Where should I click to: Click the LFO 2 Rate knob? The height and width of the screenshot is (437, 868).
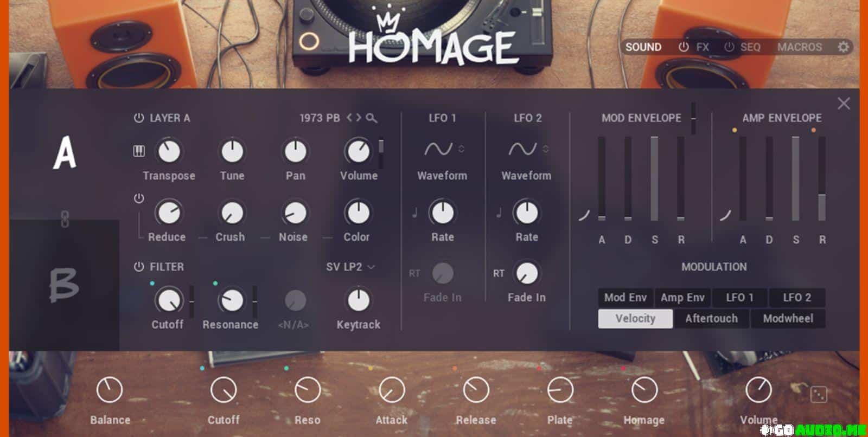526,213
